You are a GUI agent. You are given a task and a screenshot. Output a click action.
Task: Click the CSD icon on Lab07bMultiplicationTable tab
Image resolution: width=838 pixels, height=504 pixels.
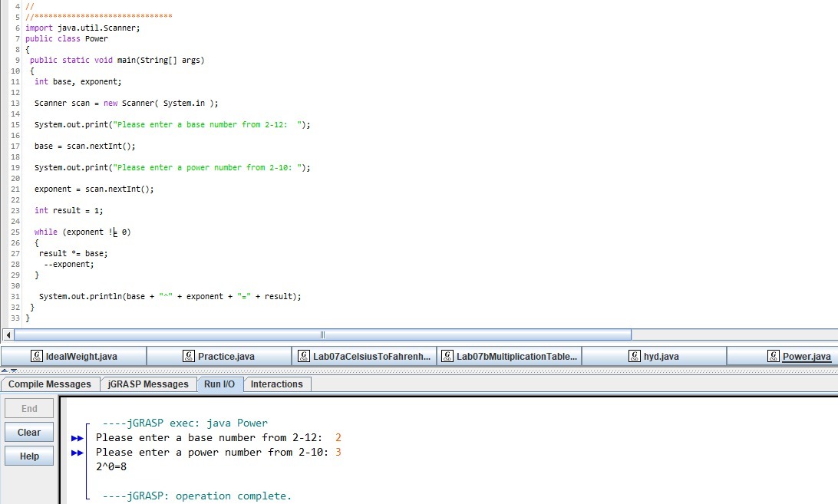coord(447,356)
